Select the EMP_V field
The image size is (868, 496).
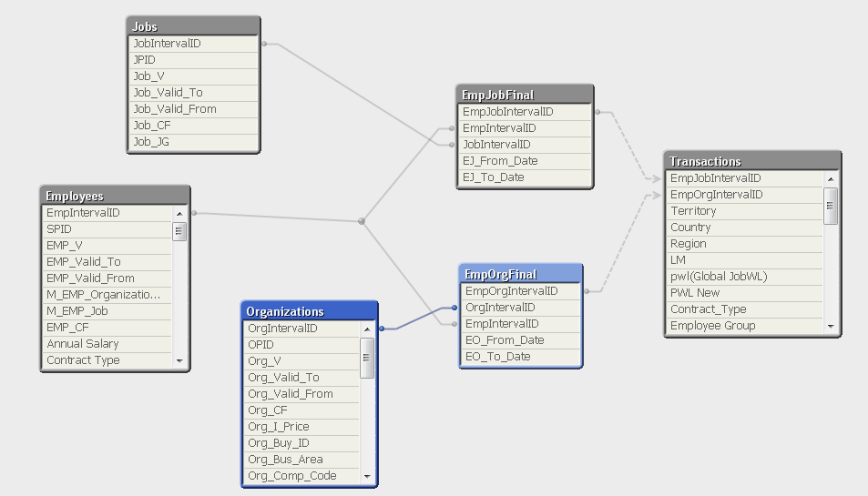click(x=107, y=246)
